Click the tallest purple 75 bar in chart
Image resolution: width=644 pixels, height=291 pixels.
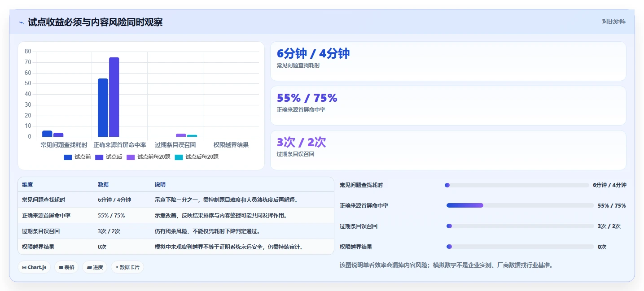click(x=114, y=97)
